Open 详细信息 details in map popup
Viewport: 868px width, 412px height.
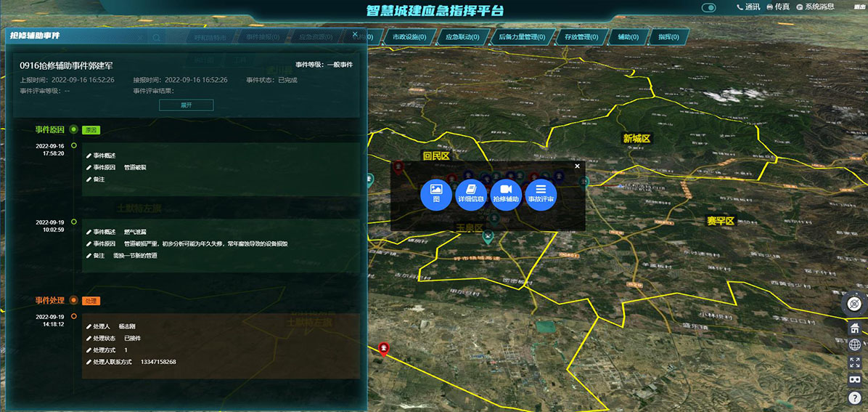click(x=471, y=195)
